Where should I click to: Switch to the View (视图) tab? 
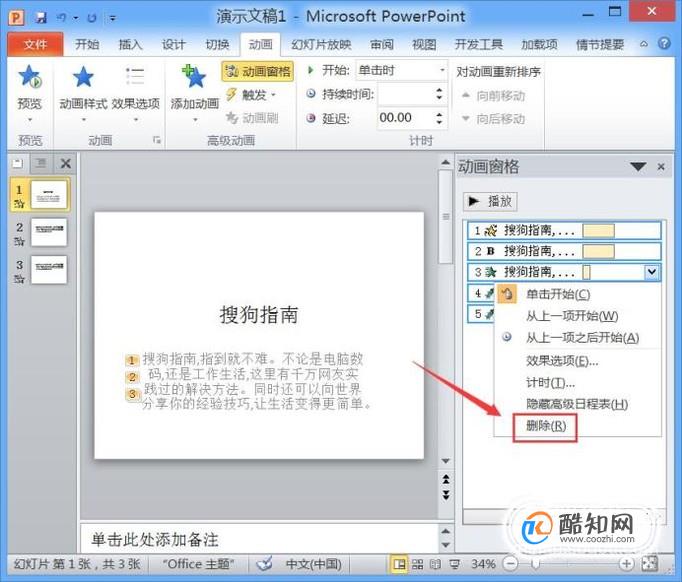tap(424, 44)
